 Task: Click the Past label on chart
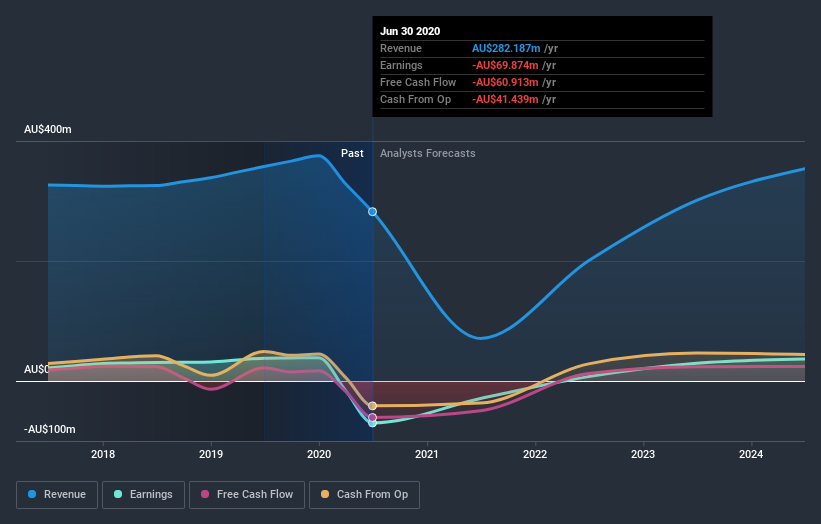(x=352, y=153)
